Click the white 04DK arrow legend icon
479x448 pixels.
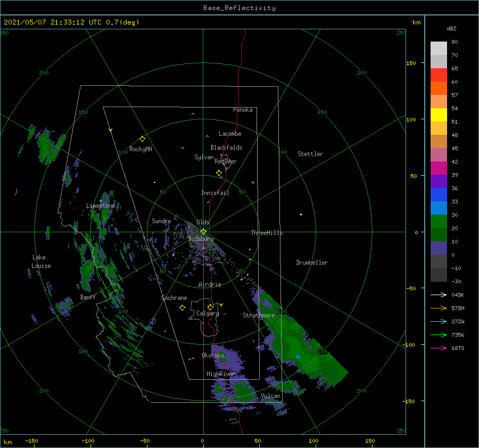(439, 295)
